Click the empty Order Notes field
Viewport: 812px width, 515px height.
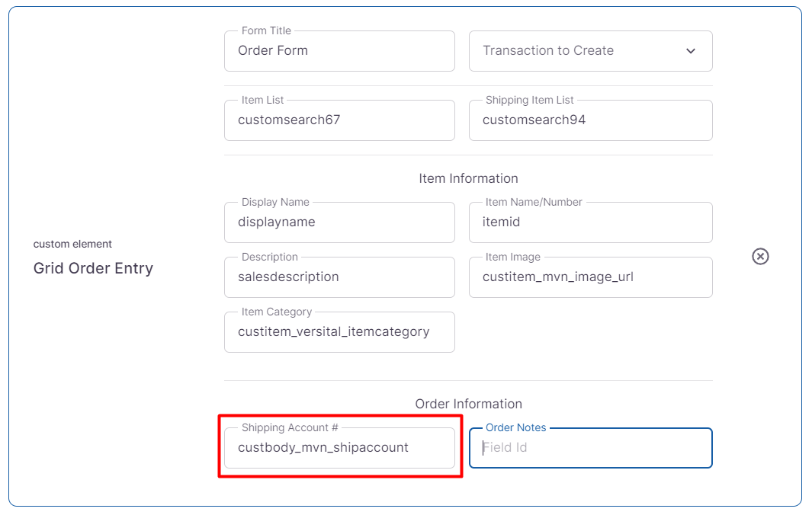(589, 448)
